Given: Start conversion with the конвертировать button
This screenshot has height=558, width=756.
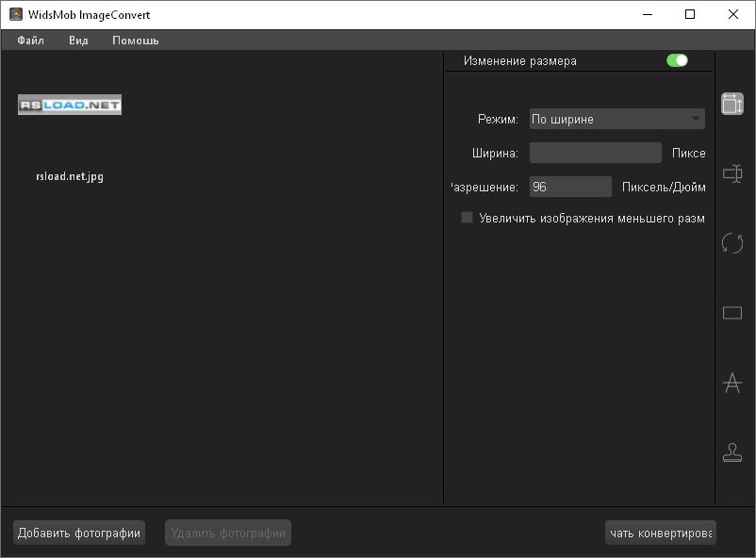Looking at the screenshot, I should (660, 532).
